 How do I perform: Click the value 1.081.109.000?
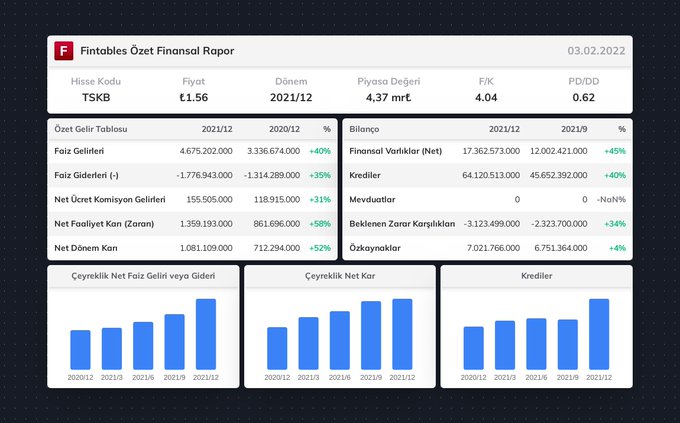pos(206,248)
